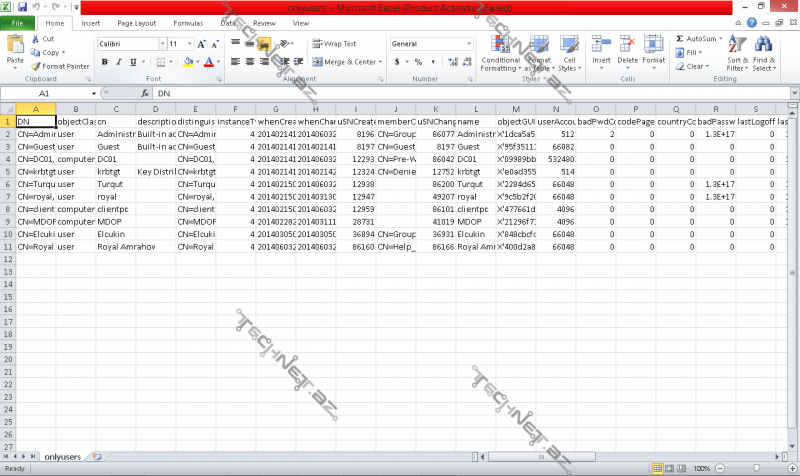Viewport: 800px width, 476px height.
Task: Click the Insert Function fx icon
Action: [x=144, y=92]
